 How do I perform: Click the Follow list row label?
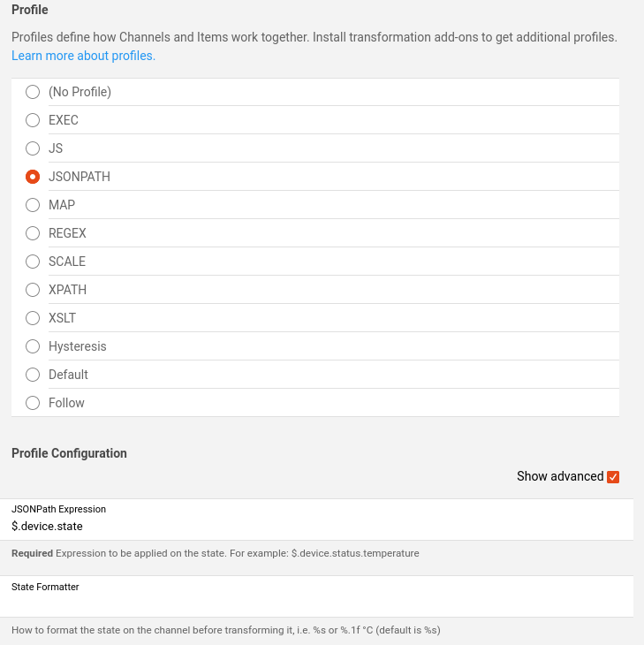point(66,403)
